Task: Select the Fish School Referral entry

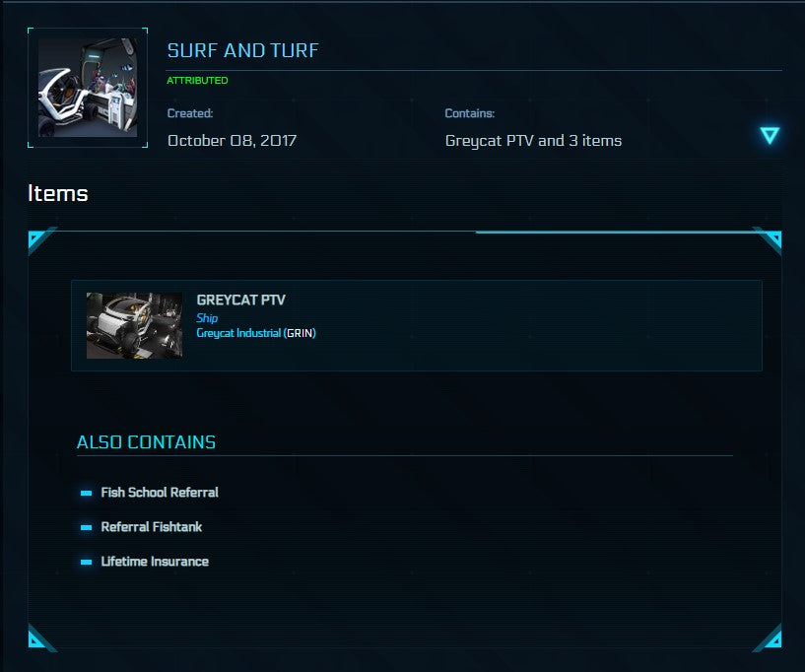Action: pyautogui.click(x=160, y=493)
